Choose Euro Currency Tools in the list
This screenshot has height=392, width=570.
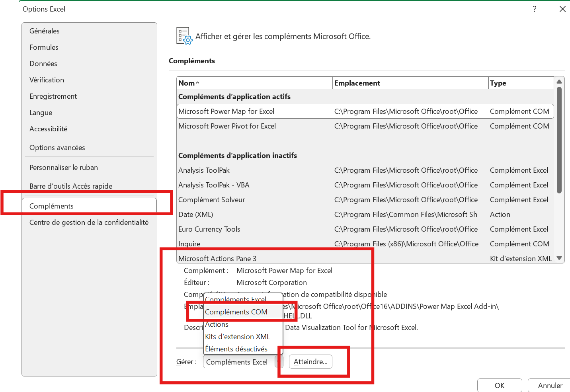(x=365, y=229)
